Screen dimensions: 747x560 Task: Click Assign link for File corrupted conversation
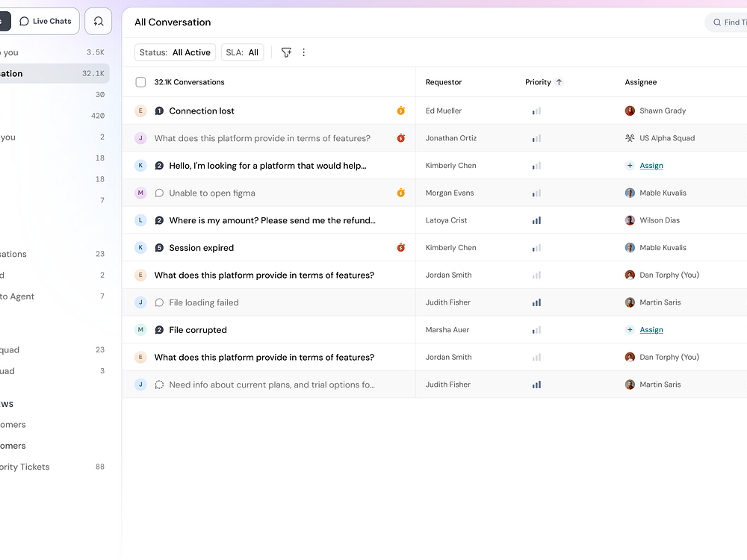point(651,330)
